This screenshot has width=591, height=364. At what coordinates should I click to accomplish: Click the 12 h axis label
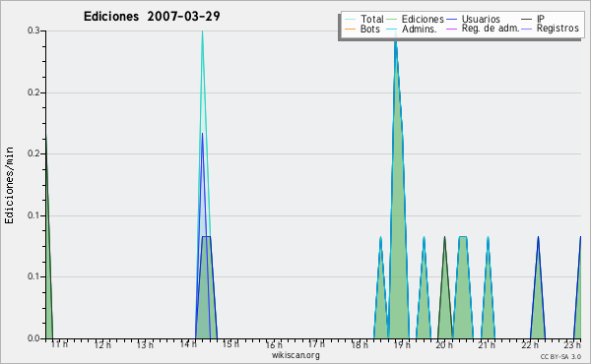click(x=102, y=344)
